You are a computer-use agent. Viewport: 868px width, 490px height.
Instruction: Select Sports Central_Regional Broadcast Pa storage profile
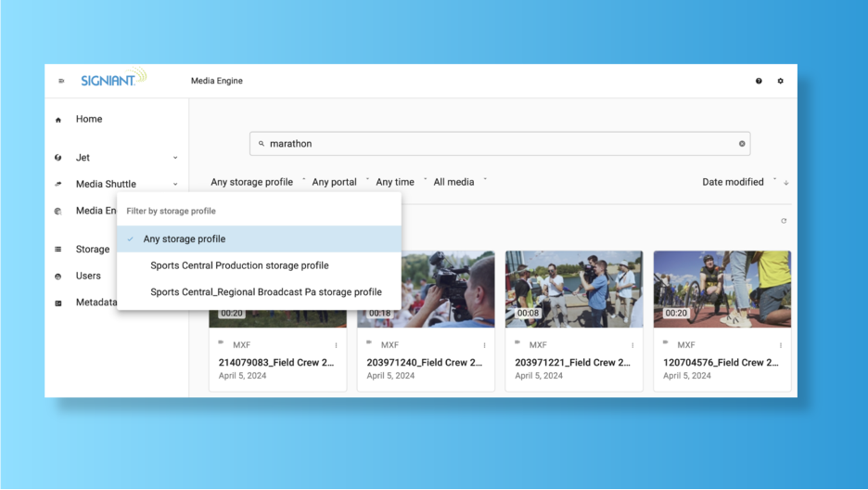[259, 292]
